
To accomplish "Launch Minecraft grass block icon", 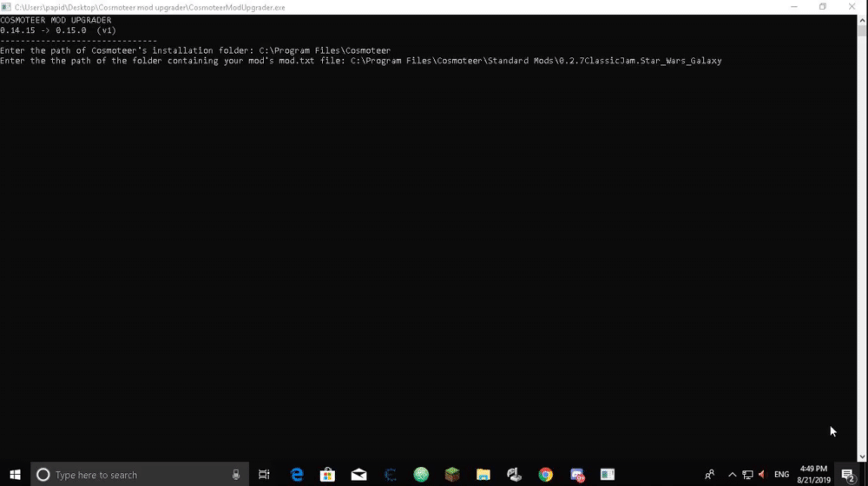I will pyautogui.click(x=452, y=475).
